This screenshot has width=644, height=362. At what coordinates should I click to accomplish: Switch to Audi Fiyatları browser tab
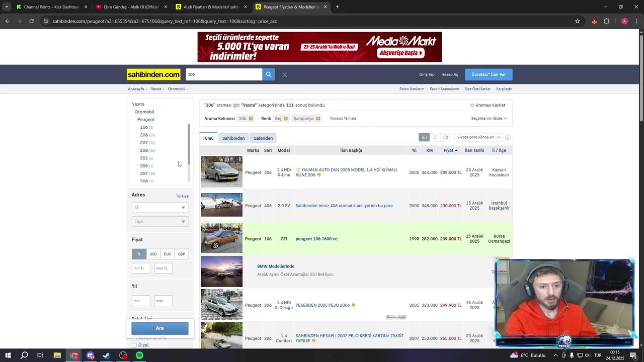click(211, 7)
